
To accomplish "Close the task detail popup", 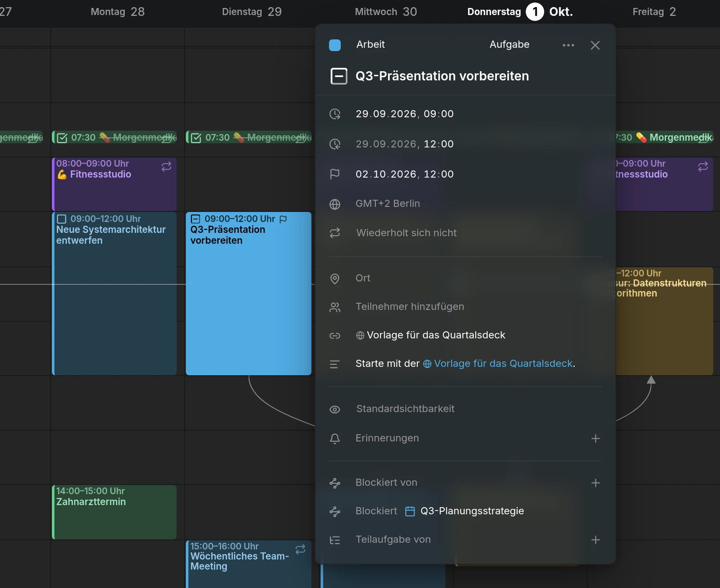I will pos(595,45).
